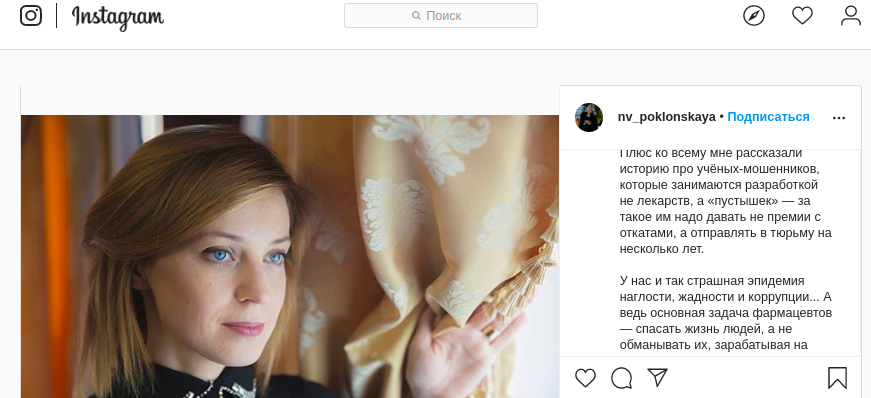Click the Instagram camera logo icon
Viewport: 871px width, 398px height.
[31, 16]
